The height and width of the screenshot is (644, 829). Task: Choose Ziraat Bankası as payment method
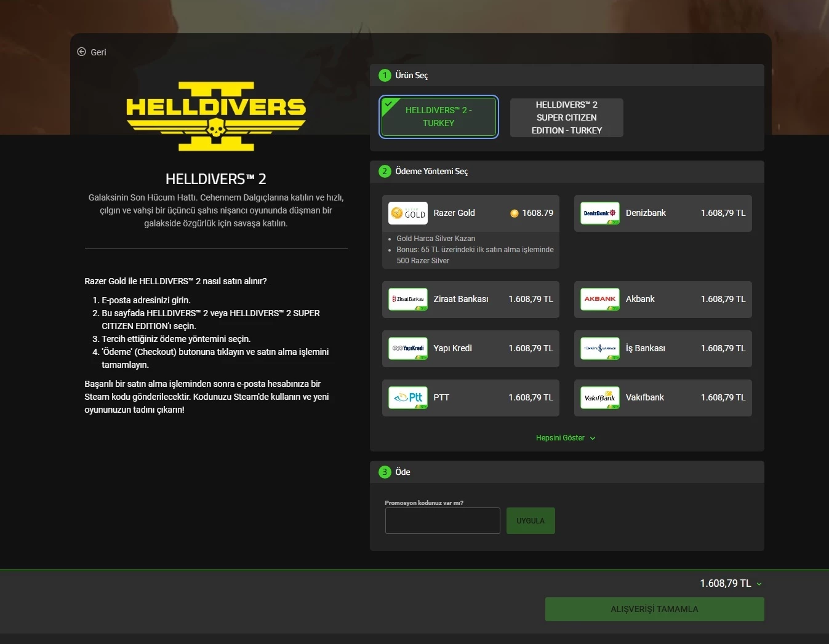coord(471,300)
